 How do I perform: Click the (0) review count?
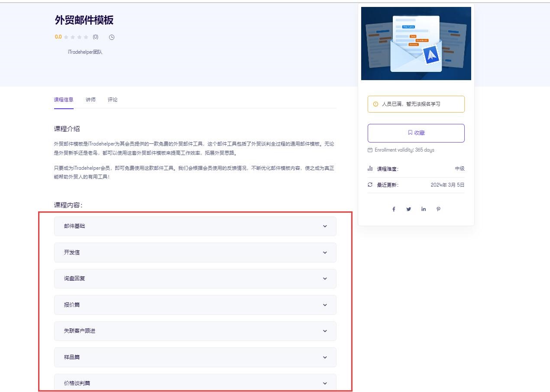pos(95,37)
